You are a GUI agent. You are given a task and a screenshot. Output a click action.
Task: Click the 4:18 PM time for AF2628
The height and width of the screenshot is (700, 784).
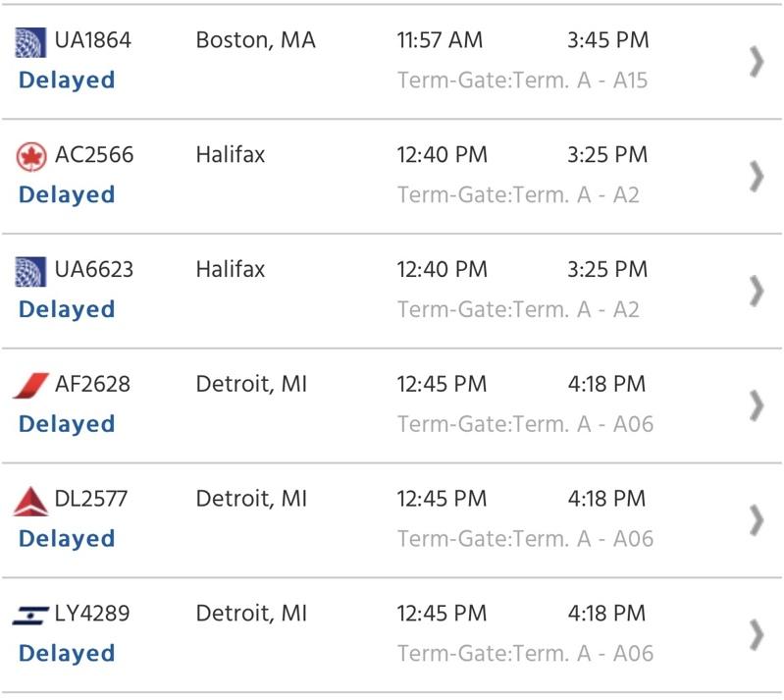(606, 384)
